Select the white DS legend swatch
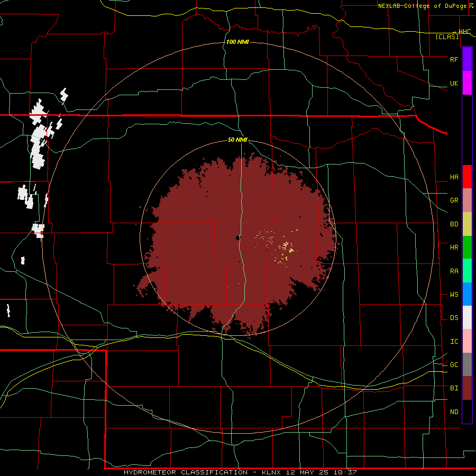 pos(467,317)
